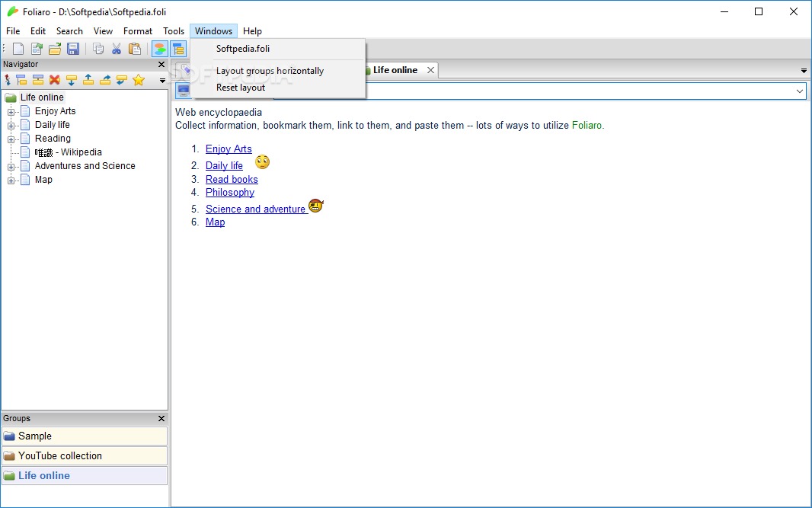Toggle the Navigator tree panel button

pos(178,50)
